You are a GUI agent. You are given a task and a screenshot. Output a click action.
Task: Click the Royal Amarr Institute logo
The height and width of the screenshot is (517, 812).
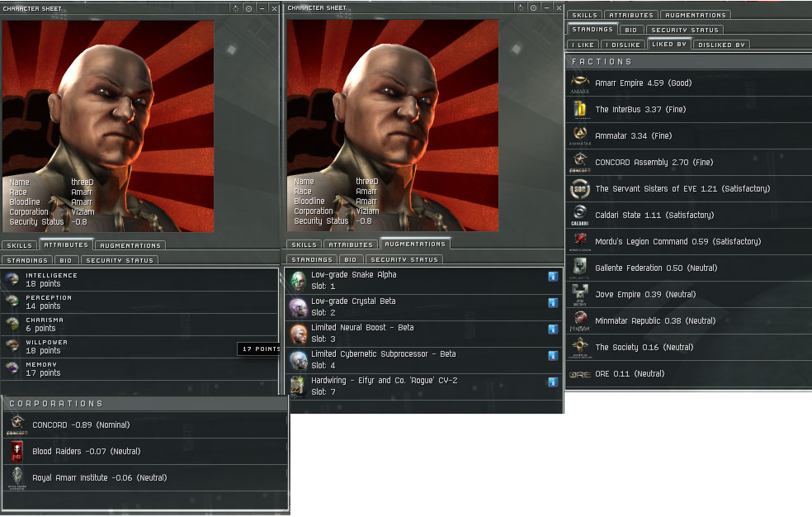pos(17,478)
